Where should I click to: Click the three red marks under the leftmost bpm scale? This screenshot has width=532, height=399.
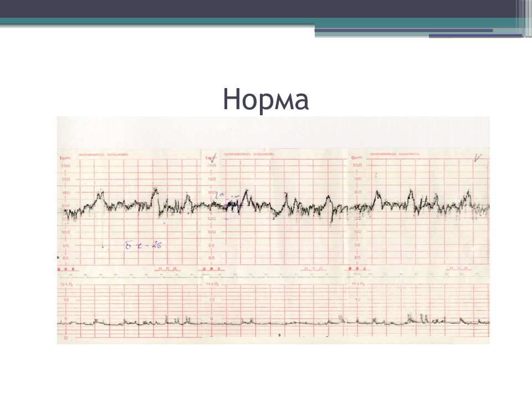point(66,269)
